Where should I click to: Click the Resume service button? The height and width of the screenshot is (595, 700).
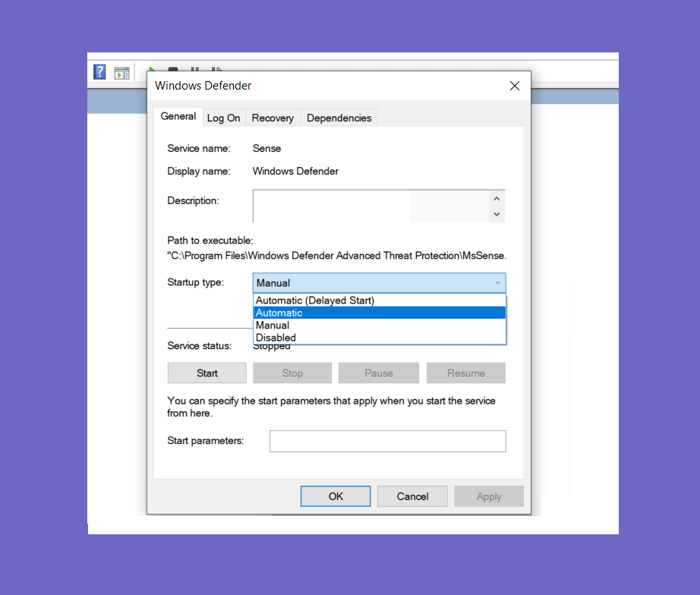tap(466, 373)
